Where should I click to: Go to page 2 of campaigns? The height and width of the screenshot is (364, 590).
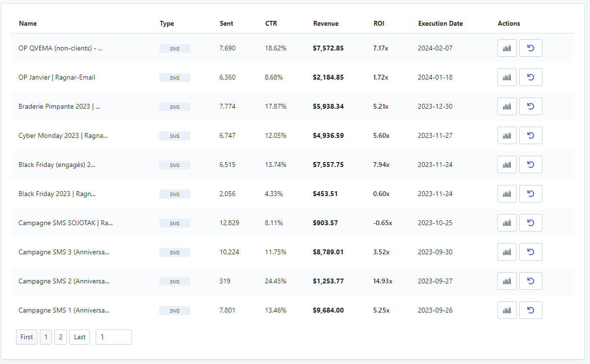pyautogui.click(x=61, y=337)
